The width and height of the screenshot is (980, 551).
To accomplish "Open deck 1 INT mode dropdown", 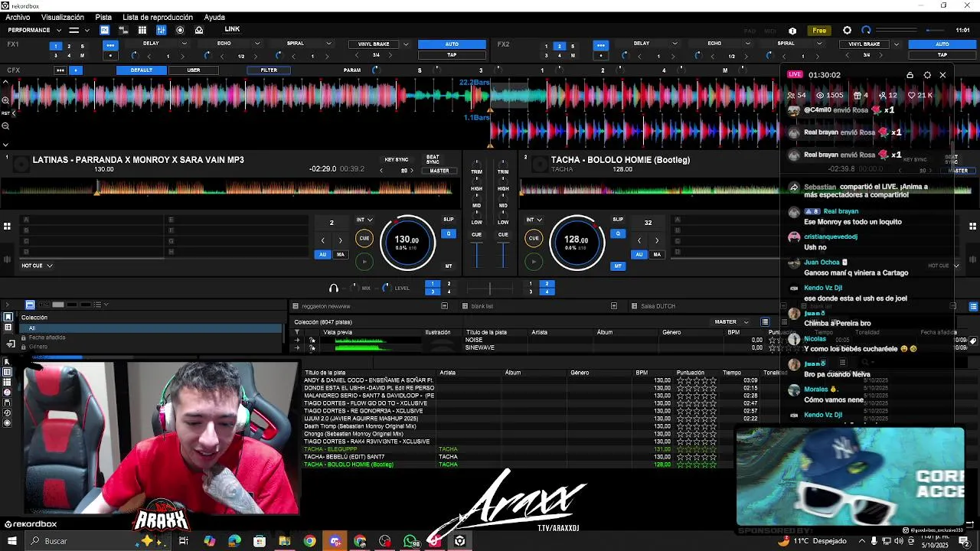I will [x=364, y=220].
